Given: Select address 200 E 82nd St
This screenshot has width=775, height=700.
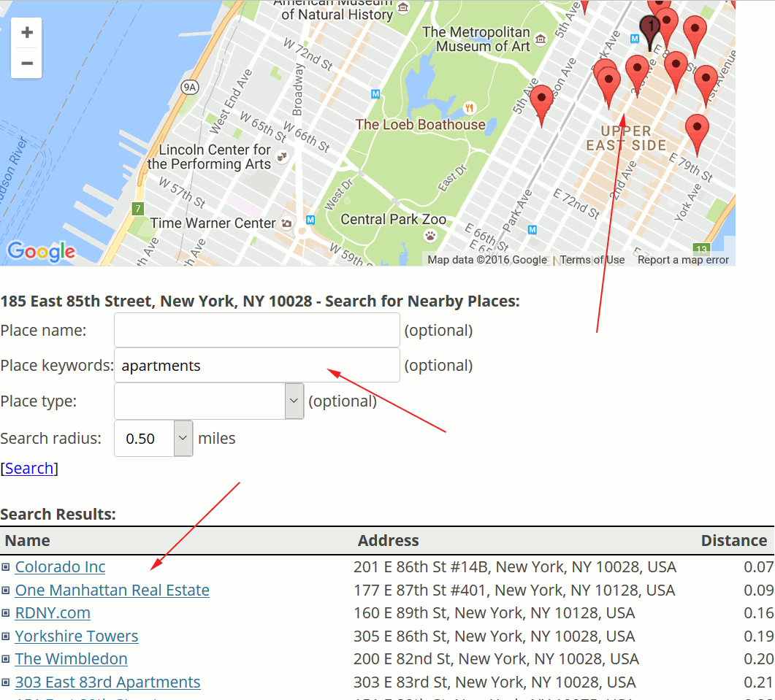Looking at the screenshot, I should 496,659.
